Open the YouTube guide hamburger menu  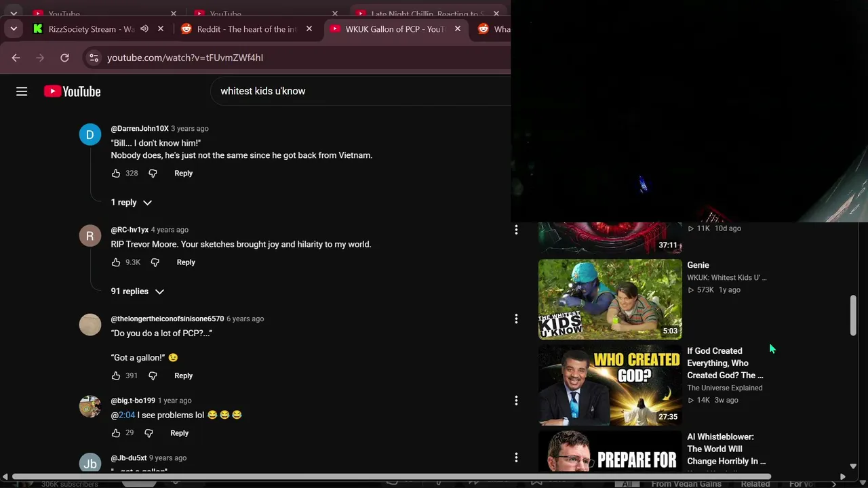click(22, 91)
